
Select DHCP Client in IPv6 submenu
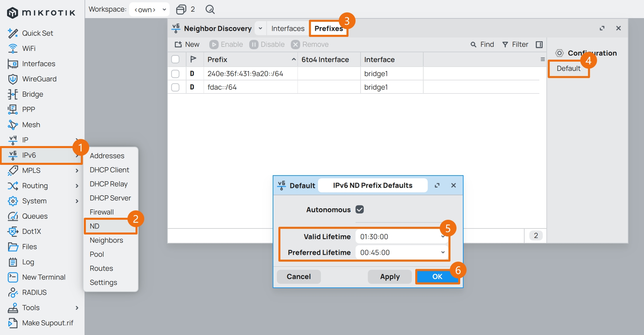109,170
